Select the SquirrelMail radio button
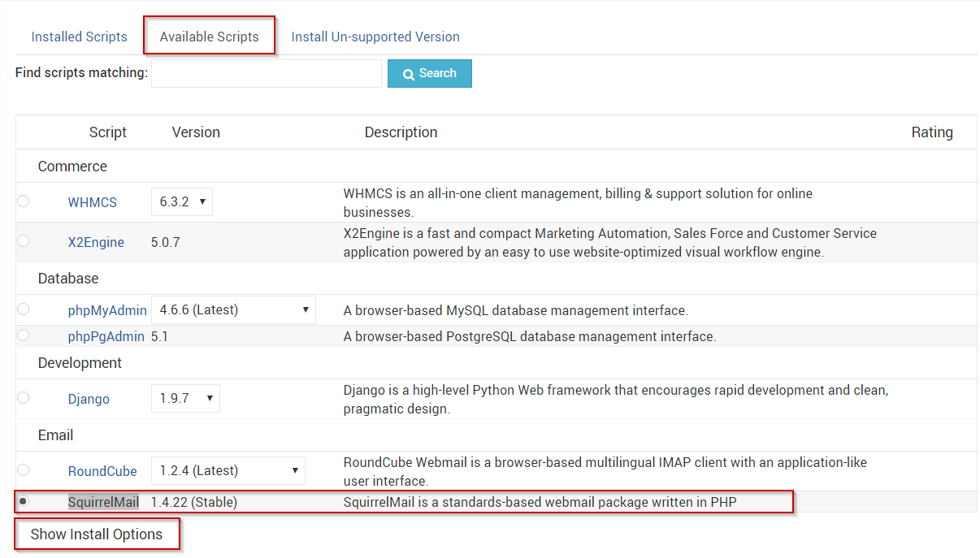This screenshot has height=558, width=980. pos(23,501)
